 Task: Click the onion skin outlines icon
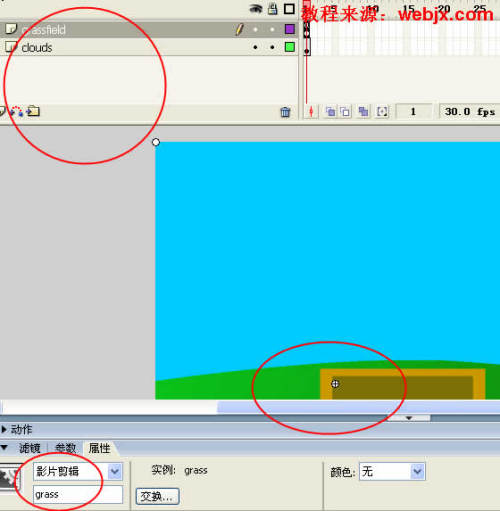345,112
